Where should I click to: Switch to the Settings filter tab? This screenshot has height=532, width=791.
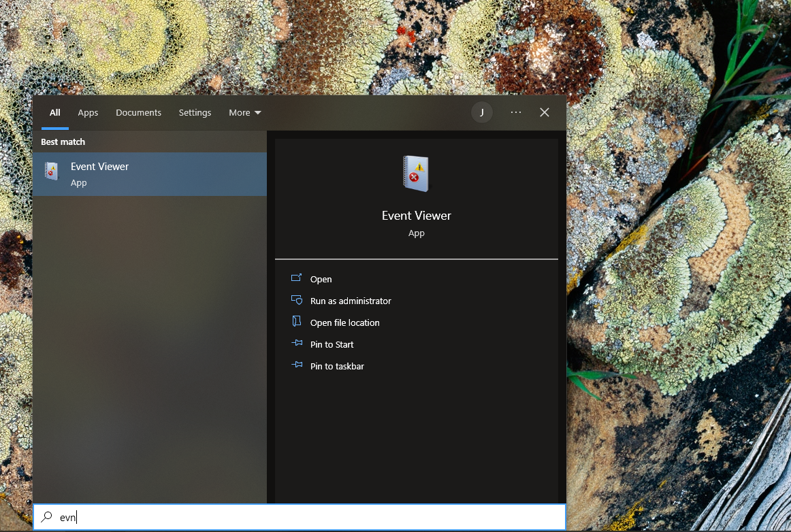tap(195, 112)
